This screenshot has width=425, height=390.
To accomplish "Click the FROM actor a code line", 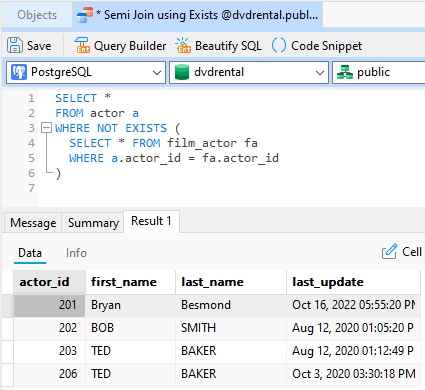I will tap(97, 113).
